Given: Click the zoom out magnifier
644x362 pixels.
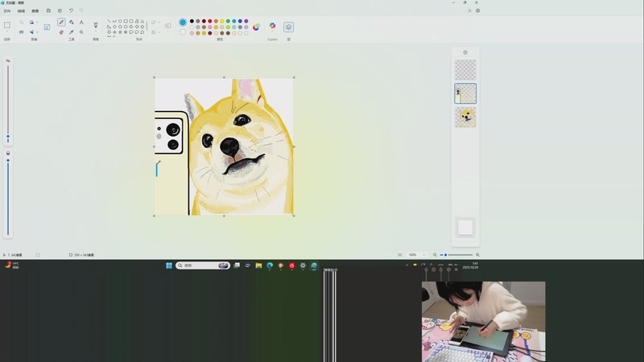Looking at the screenshot, I should [x=435, y=255].
